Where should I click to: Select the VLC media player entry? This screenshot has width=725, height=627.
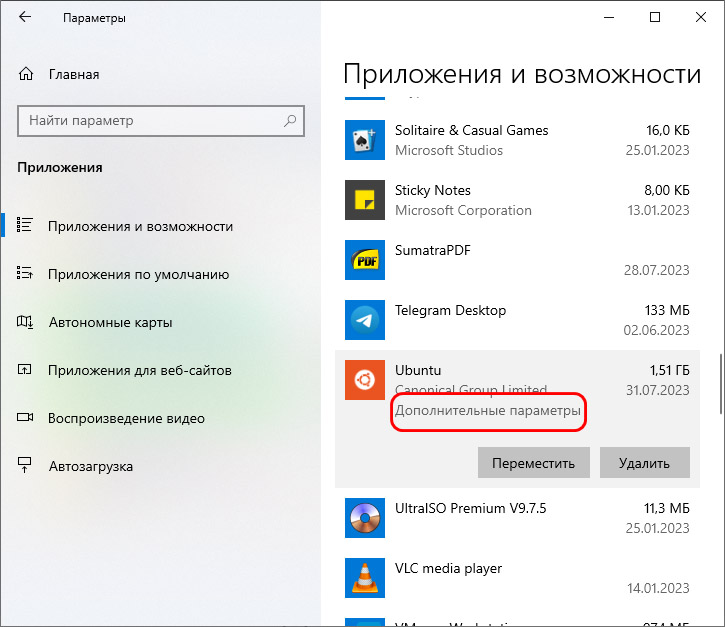point(449,569)
